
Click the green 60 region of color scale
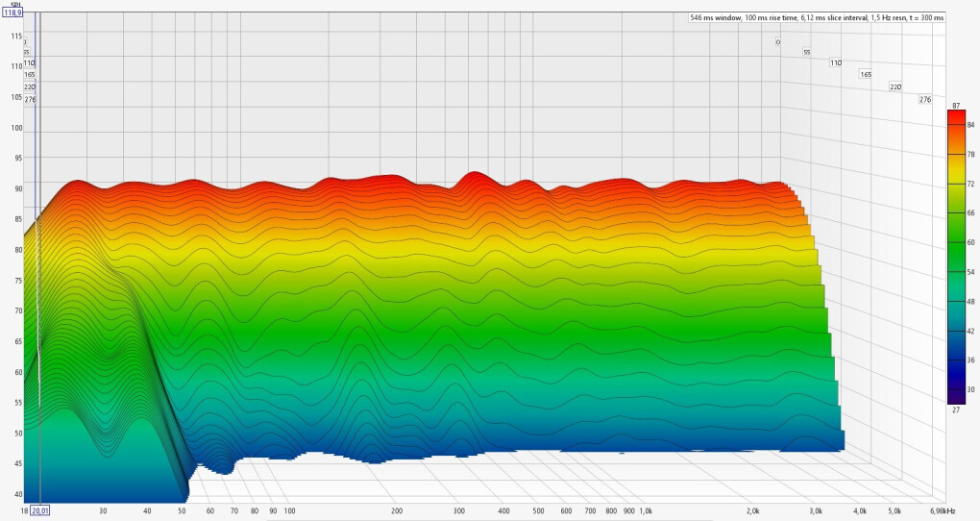tap(956, 242)
